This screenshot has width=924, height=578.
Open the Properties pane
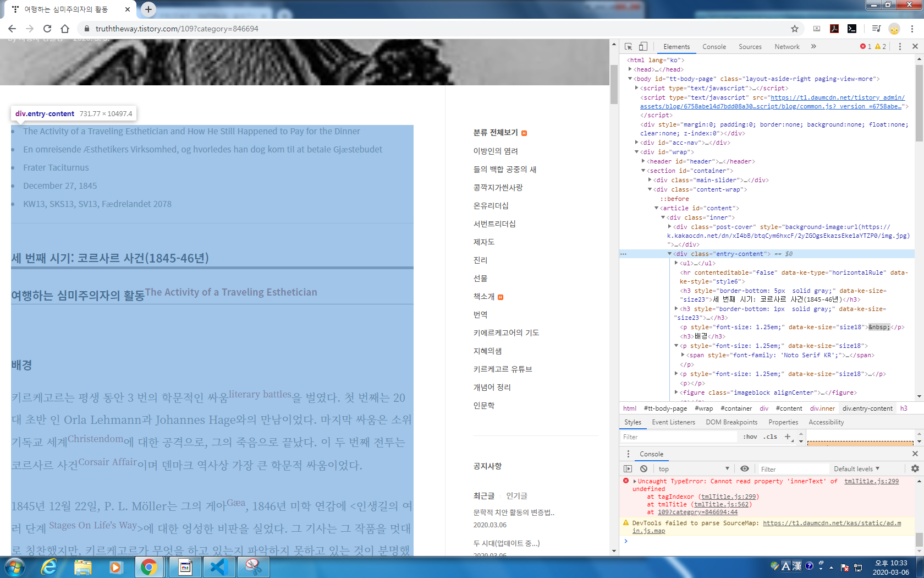tap(783, 422)
